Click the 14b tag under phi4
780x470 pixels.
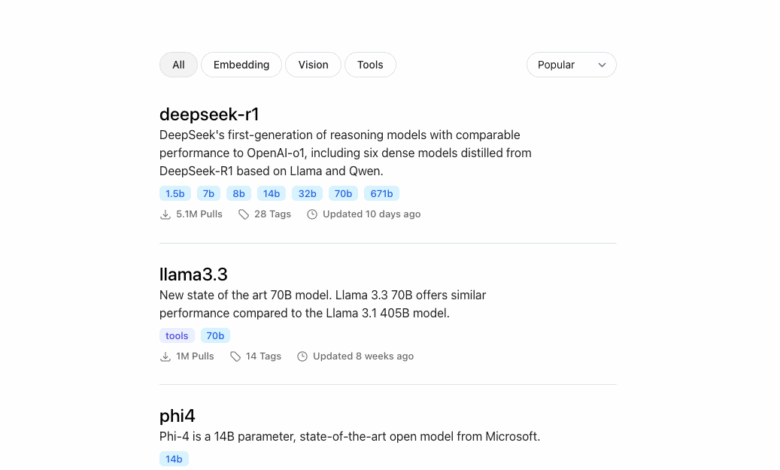click(x=174, y=459)
